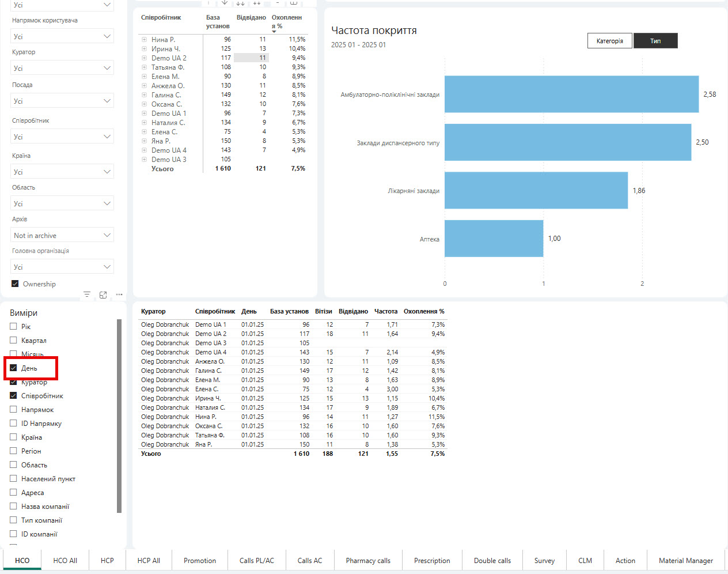The image size is (728, 574).
Task: Open focus mode for the visual
Action: 103,294
